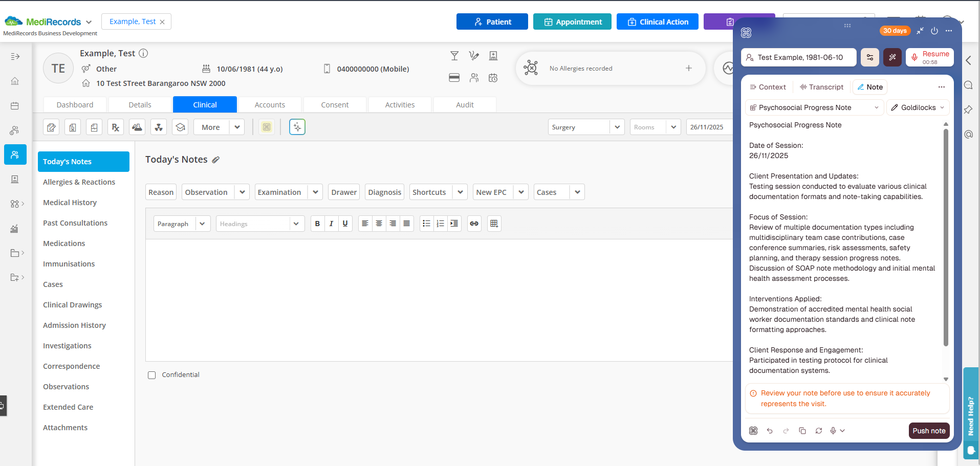Click the 26/11/2025 date field

[709, 127]
